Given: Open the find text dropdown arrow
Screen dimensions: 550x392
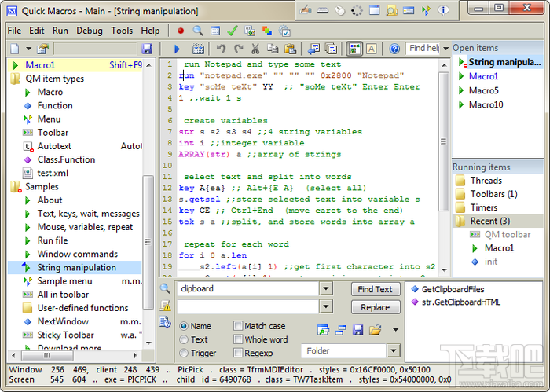Looking at the screenshot, I should pyautogui.click(x=326, y=288).
